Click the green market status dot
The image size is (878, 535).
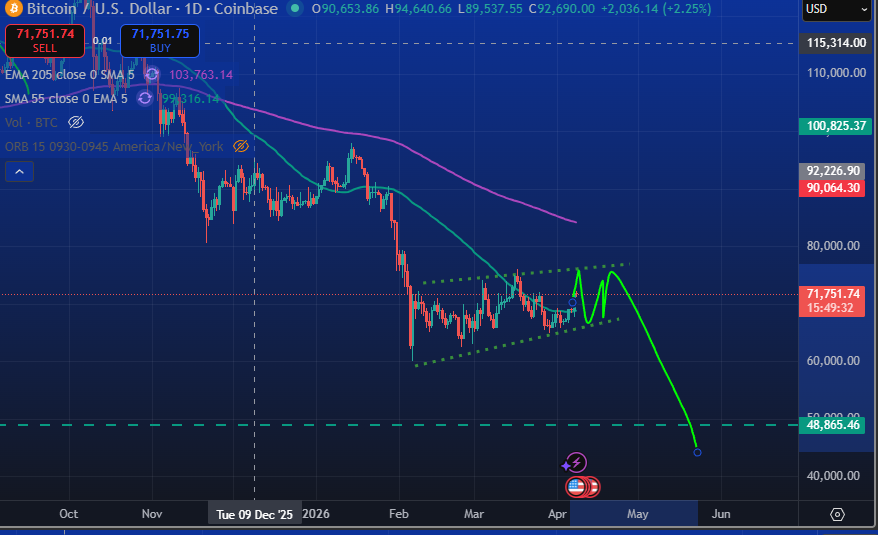295,8
